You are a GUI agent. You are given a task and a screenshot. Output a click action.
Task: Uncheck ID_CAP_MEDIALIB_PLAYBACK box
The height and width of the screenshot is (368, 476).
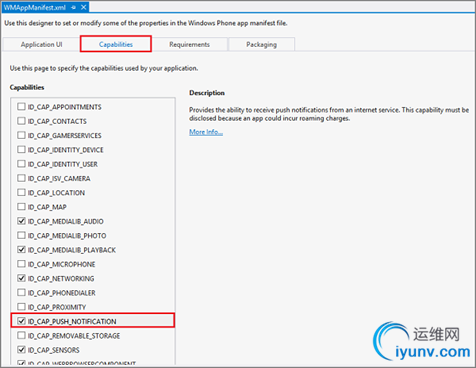[x=21, y=250]
